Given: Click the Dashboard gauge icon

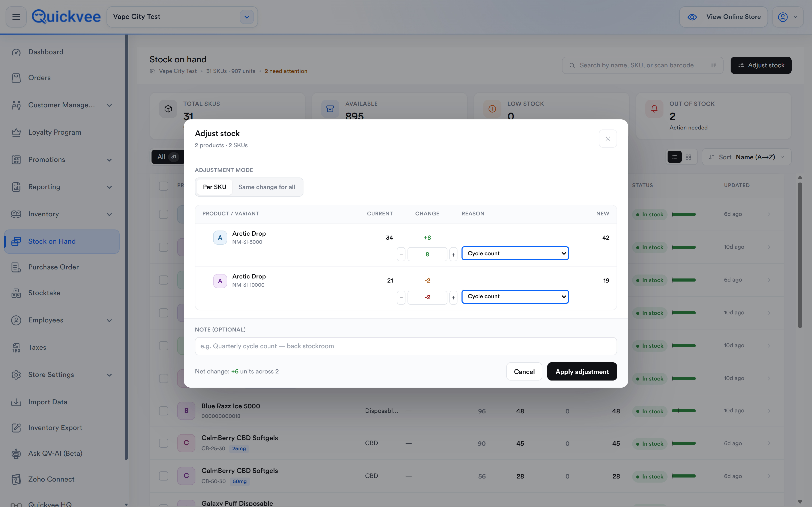Looking at the screenshot, I should click(x=16, y=52).
